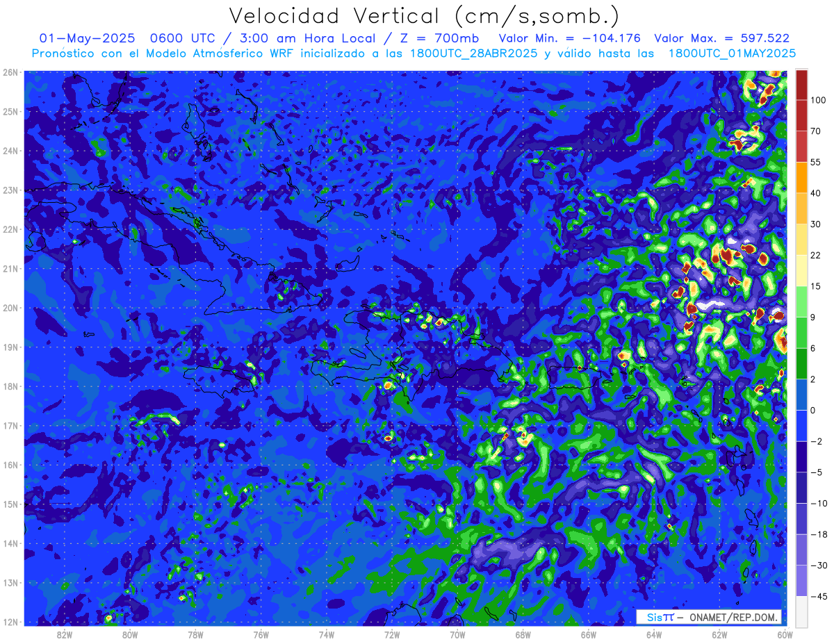
Task: Click the 19N latitude label
Action: (x=10, y=347)
